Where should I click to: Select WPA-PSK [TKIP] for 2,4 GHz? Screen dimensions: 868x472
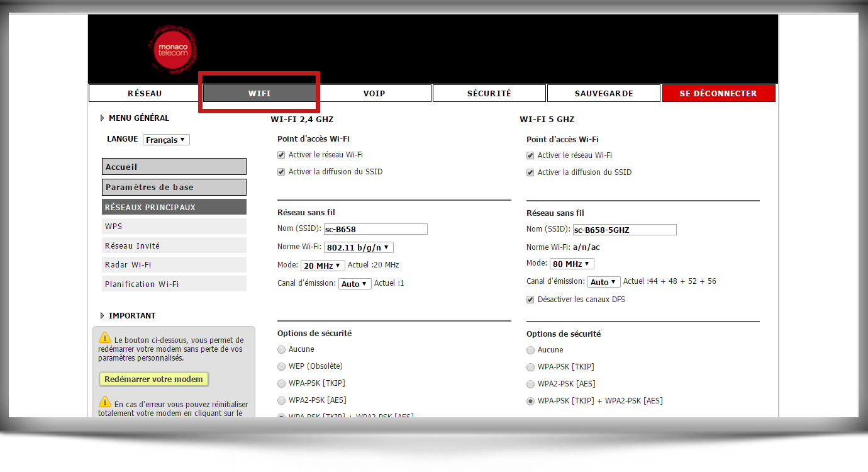click(x=282, y=383)
